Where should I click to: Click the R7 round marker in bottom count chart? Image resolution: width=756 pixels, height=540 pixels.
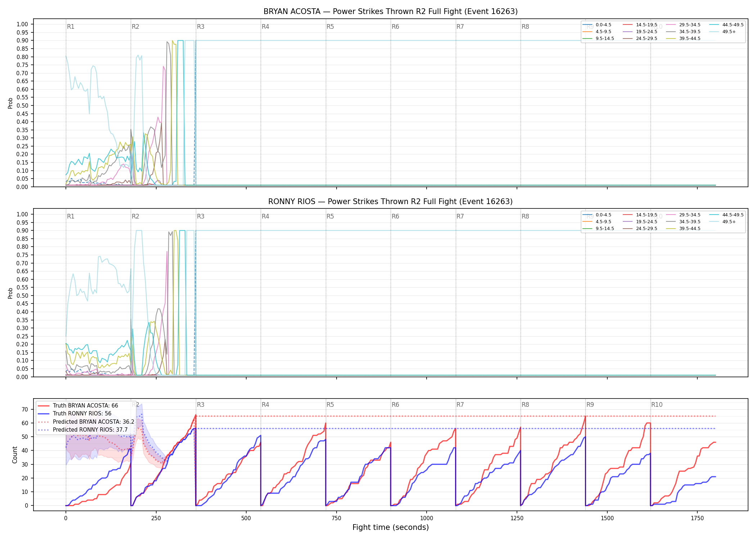pos(460,405)
